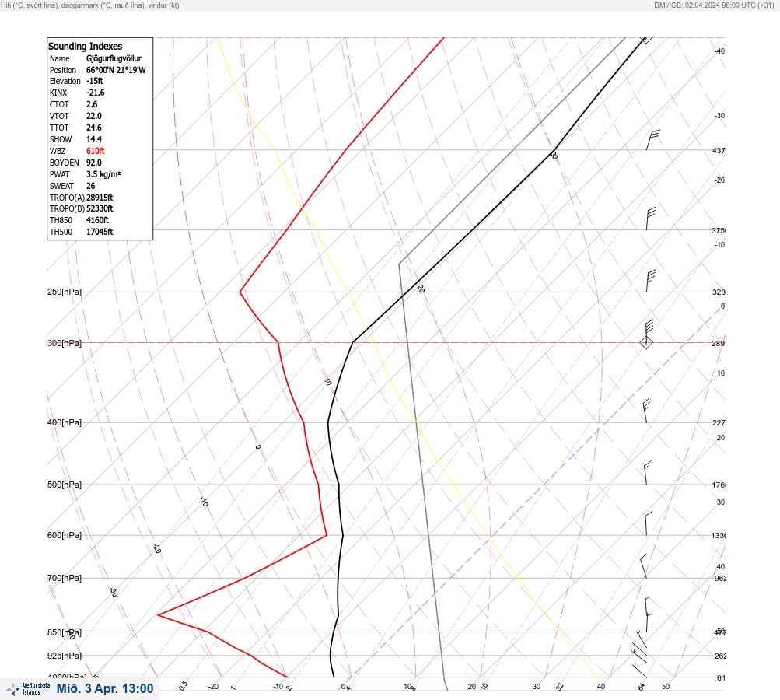This screenshot has height=700, width=780.
Task: Click the Elevation value -15ft
Action: [x=95, y=81]
